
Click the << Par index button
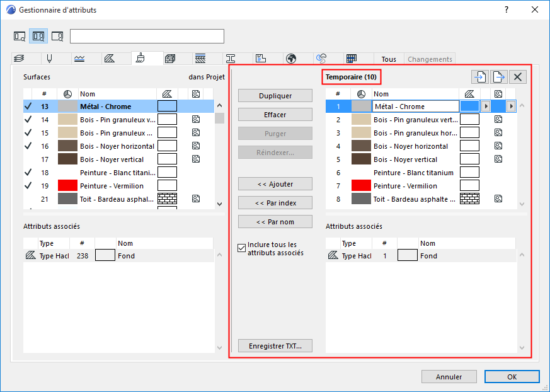(x=275, y=203)
